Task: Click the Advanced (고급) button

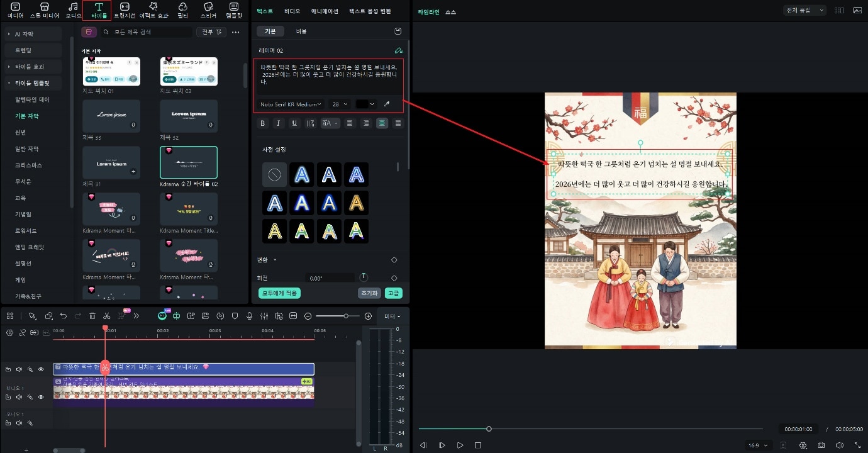Action: coord(393,293)
